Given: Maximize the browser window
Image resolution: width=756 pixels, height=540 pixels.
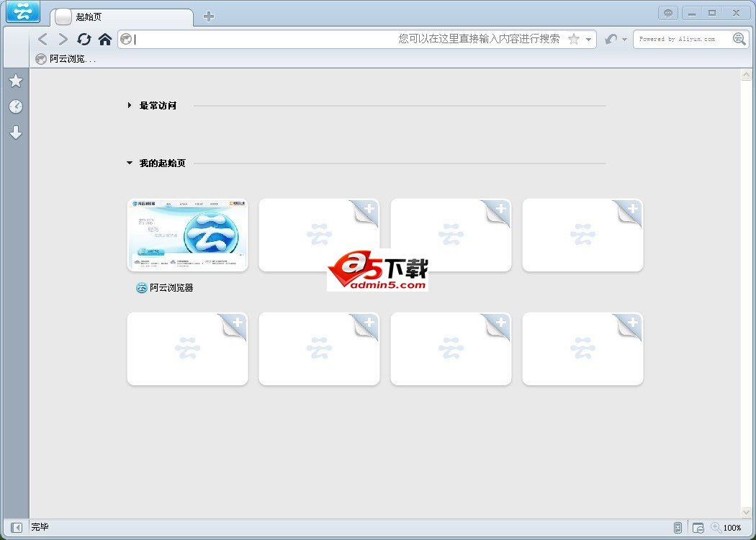Looking at the screenshot, I should tap(712, 13).
